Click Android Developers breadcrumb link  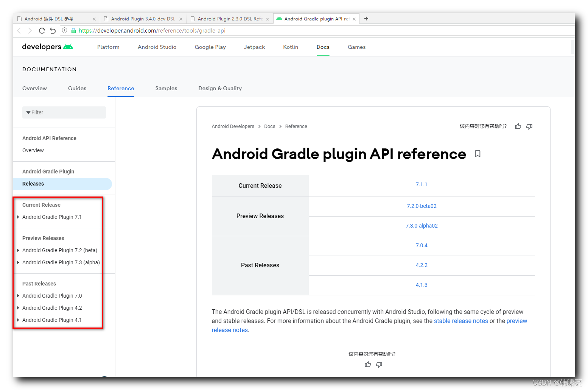(x=233, y=126)
